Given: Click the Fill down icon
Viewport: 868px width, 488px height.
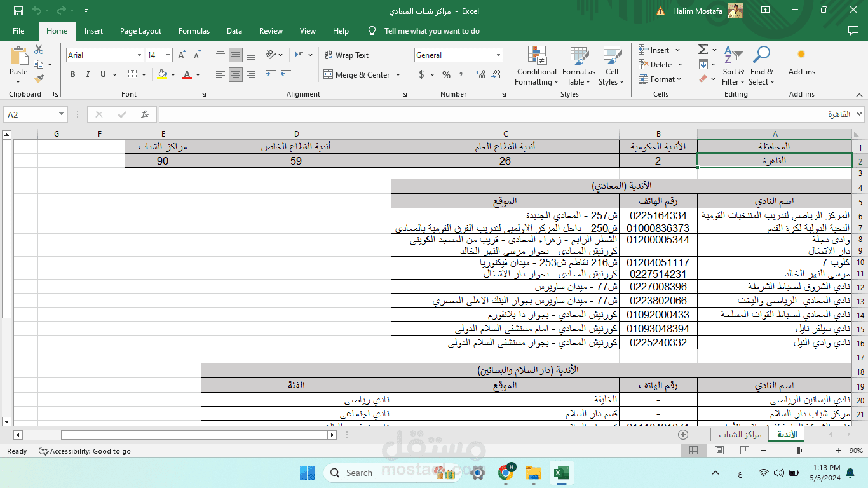Looking at the screenshot, I should click(703, 64).
